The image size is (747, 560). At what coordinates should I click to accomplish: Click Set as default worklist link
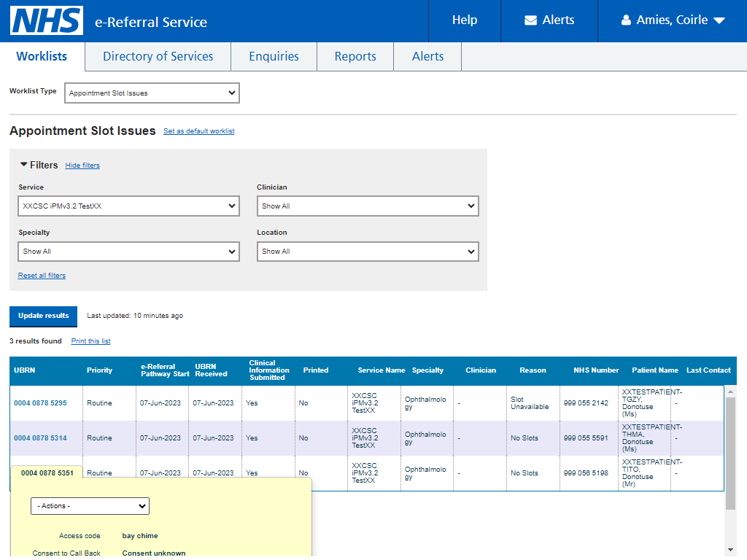click(x=198, y=131)
